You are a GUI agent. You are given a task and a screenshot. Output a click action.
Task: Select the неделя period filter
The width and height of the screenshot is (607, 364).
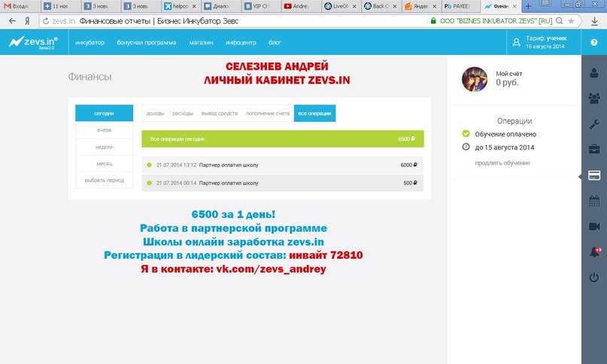pyautogui.click(x=104, y=147)
